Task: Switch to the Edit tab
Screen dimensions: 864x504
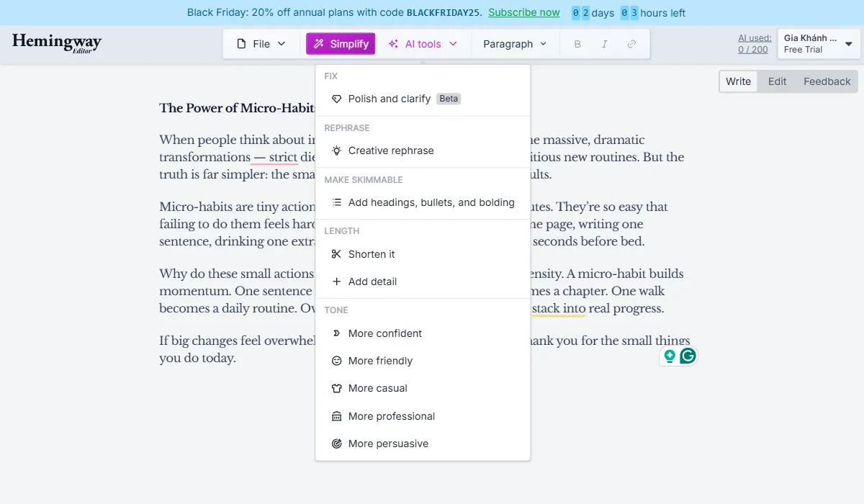Action: click(777, 81)
